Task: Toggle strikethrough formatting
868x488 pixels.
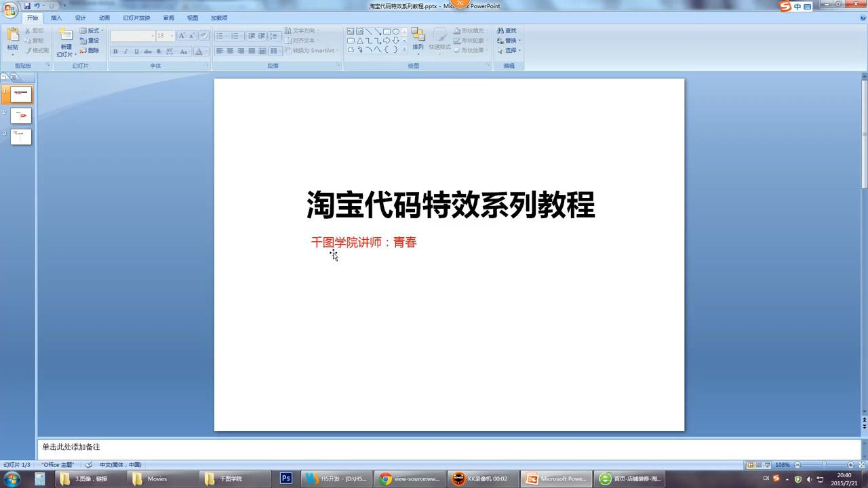Action: [x=148, y=52]
